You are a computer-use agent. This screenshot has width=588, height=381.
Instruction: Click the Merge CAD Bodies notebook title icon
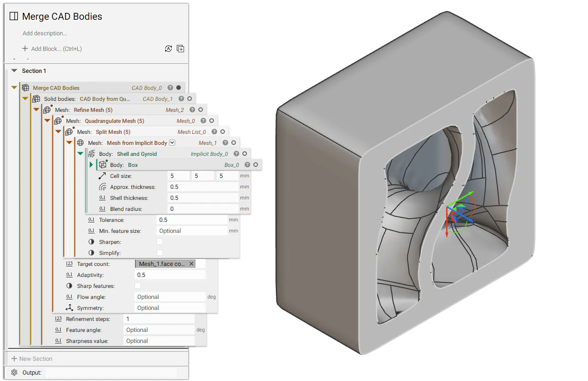(13, 16)
